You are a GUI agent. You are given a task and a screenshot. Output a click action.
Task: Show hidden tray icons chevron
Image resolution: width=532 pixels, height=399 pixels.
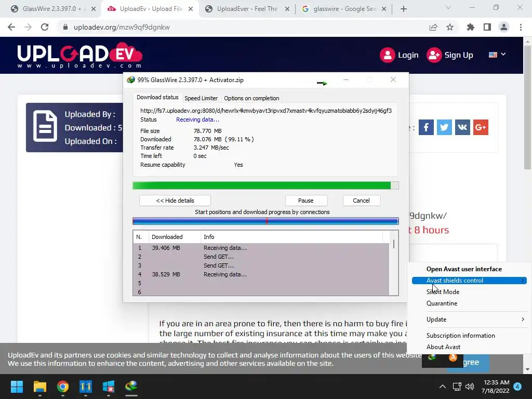point(443,387)
